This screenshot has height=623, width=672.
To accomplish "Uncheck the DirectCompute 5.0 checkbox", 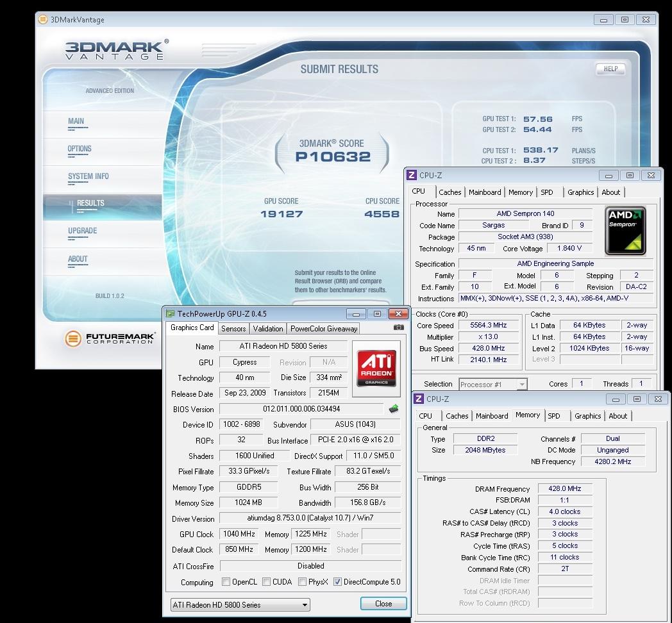I will [x=337, y=582].
